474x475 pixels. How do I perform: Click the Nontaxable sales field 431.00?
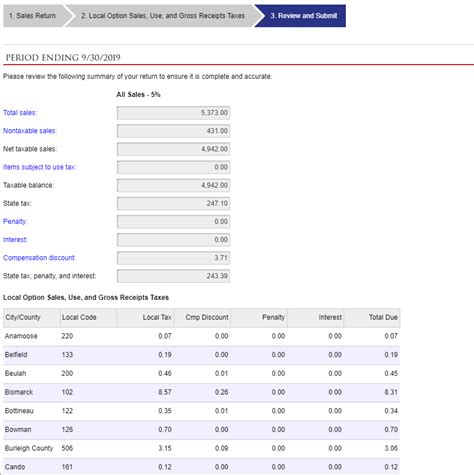pyautogui.click(x=173, y=131)
